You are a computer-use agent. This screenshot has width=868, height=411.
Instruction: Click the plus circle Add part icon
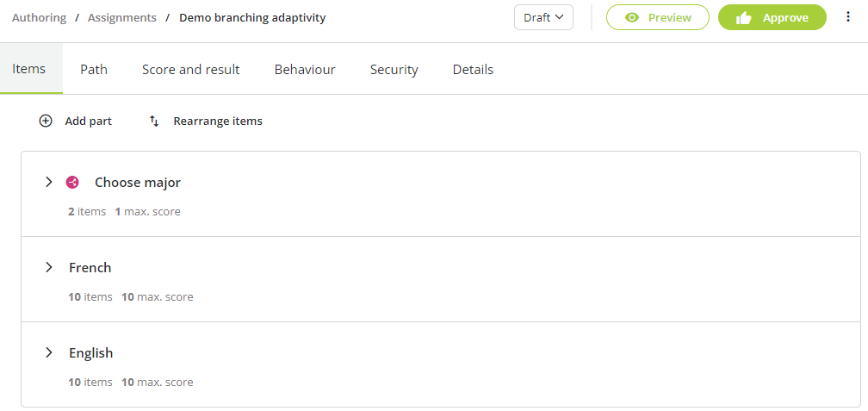point(46,121)
